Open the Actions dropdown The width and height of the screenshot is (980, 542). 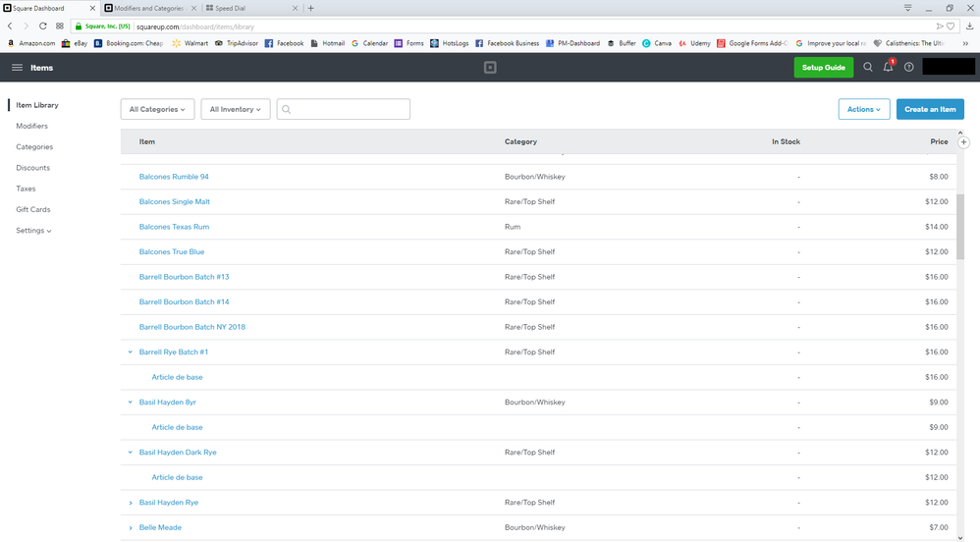coord(864,109)
